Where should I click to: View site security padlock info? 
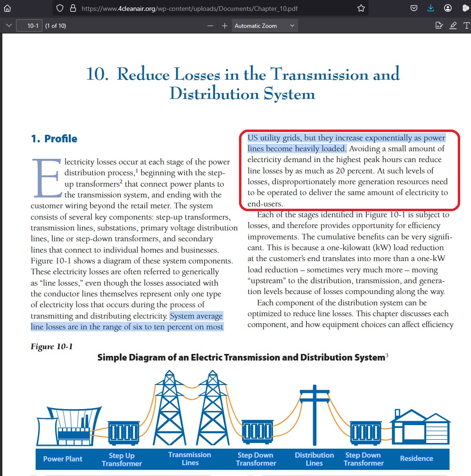tap(73, 8)
